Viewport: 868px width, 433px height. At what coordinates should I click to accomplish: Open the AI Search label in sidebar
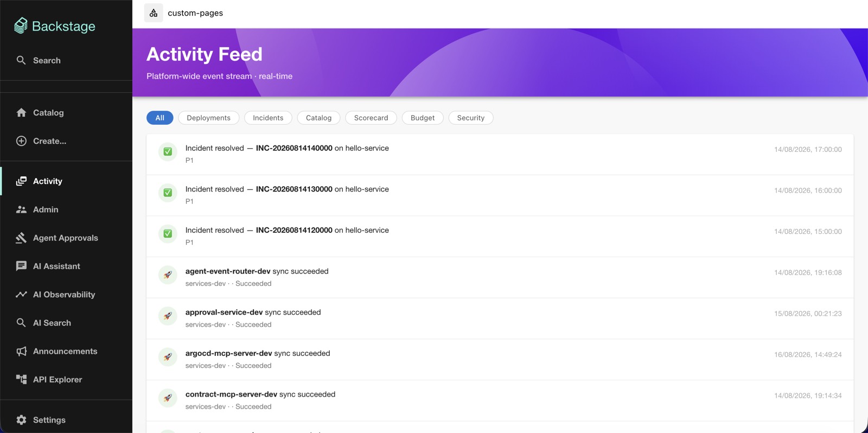pyautogui.click(x=52, y=322)
